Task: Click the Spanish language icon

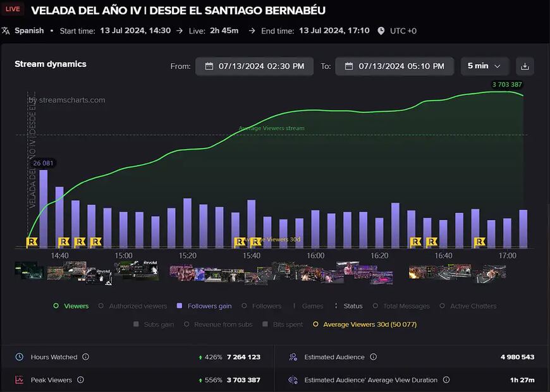Action: click(6, 30)
